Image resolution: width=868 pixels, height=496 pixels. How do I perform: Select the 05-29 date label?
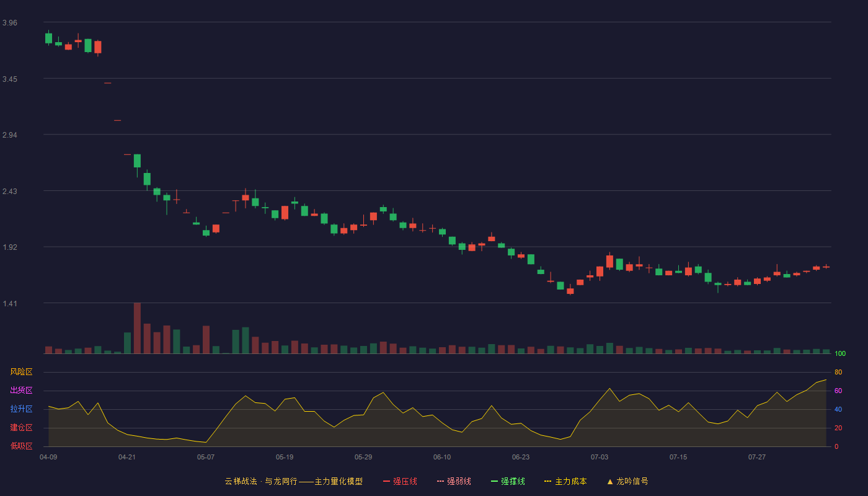point(363,457)
